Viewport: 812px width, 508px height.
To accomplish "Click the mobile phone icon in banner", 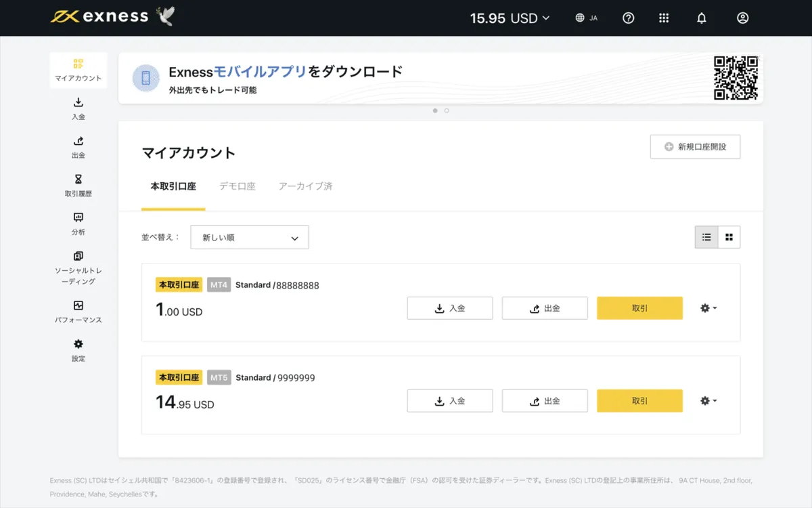I will [x=145, y=79].
